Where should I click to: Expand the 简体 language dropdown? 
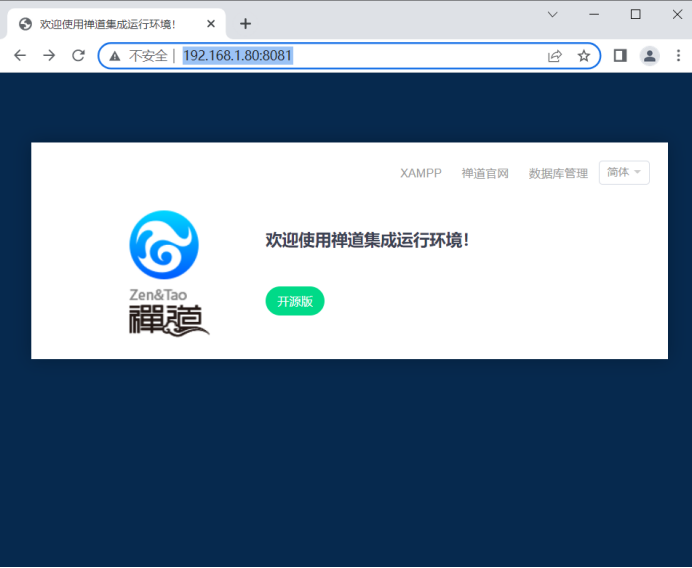tap(624, 173)
